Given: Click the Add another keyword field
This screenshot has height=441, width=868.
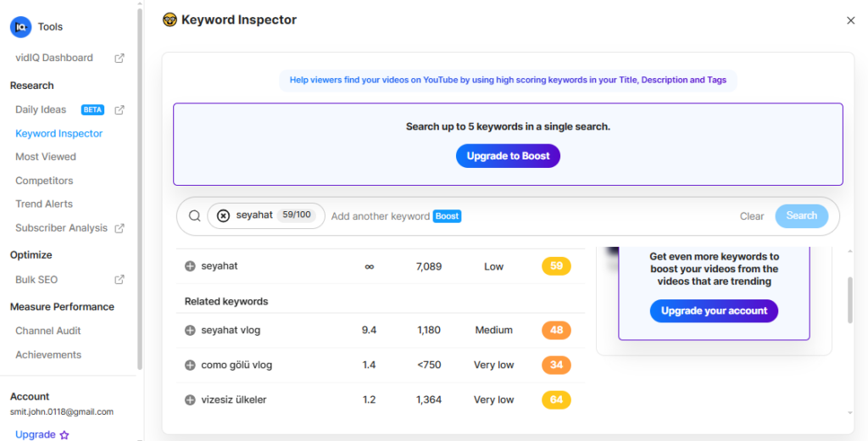Looking at the screenshot, I should coord(380,216).
